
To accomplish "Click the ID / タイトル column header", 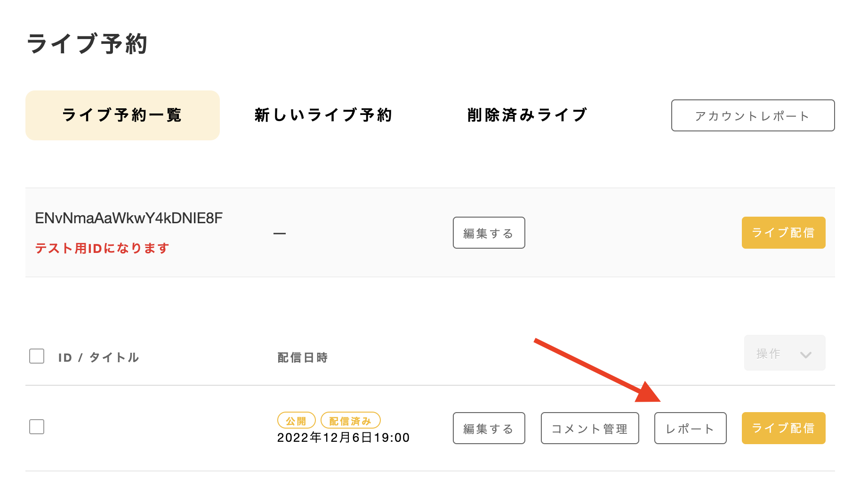I will coord(99,357).
